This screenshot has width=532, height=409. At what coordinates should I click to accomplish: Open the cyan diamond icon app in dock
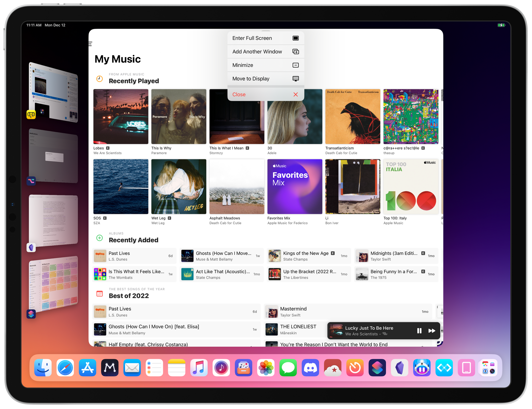444,367
